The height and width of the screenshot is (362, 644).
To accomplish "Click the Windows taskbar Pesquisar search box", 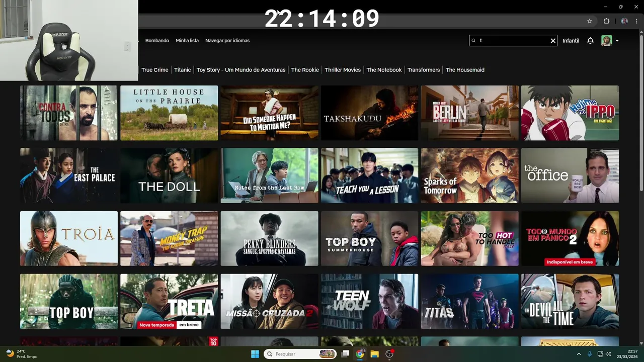I will pyautogui.click(x=300, y=354).
